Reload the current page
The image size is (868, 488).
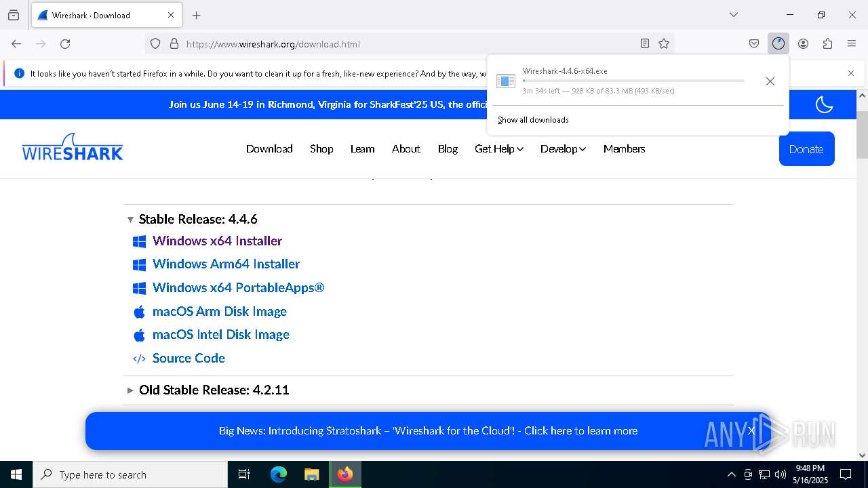tap(65, 43)
